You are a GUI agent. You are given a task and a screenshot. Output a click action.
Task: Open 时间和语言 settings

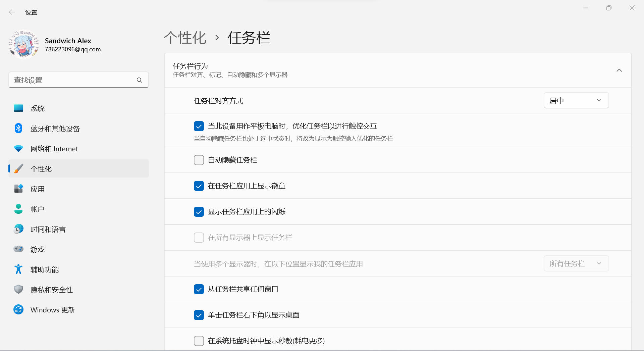click(x=47, y=229)
